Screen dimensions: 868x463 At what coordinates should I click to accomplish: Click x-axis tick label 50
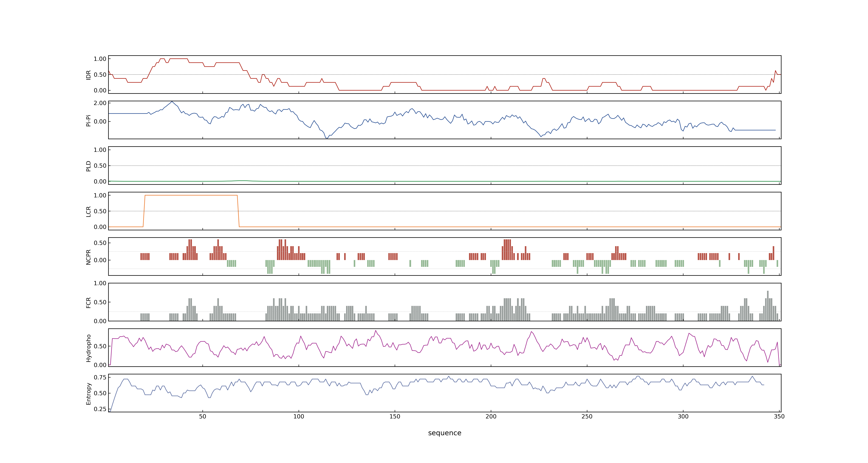click(202, 416)
